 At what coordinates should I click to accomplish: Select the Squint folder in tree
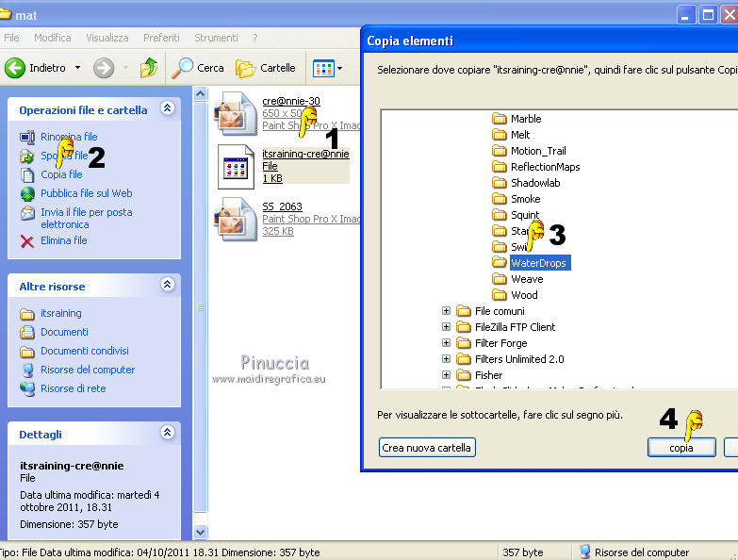(x=525, y=215)
